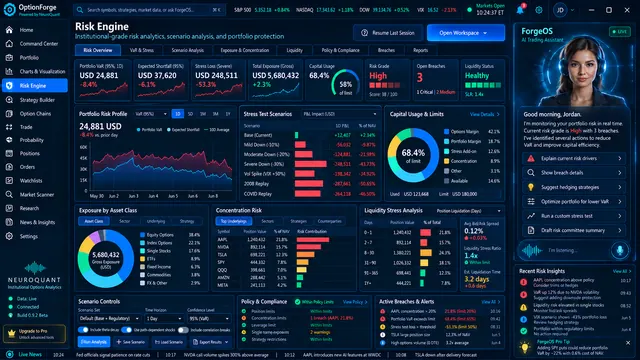
Task: Click the OptionForge logo
Action: 9,9
